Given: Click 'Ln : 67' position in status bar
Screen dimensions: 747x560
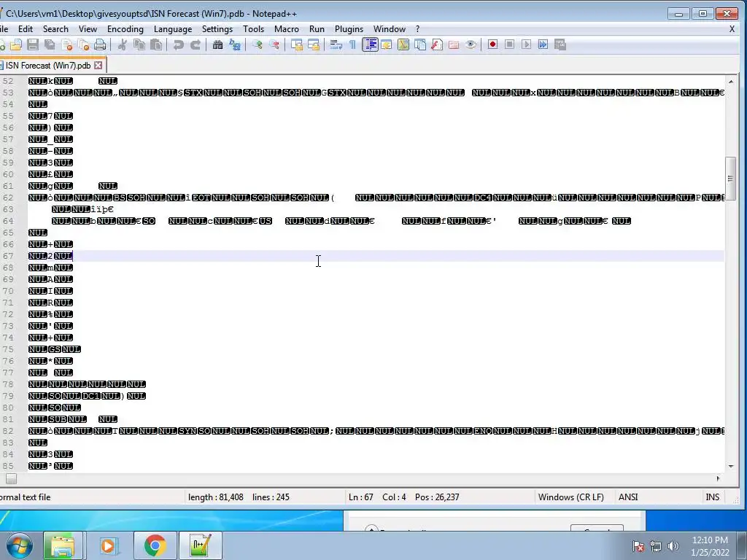Looking at the screenshot, I should [x=360, y=497].
